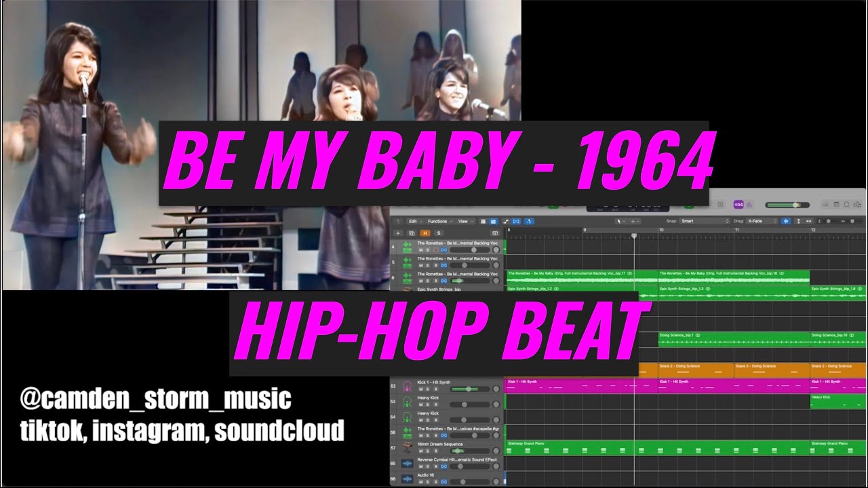868x488 pixels.
Task: Click the 16mm Dream Sequence piano icon
Action: [x=407, y=447]
